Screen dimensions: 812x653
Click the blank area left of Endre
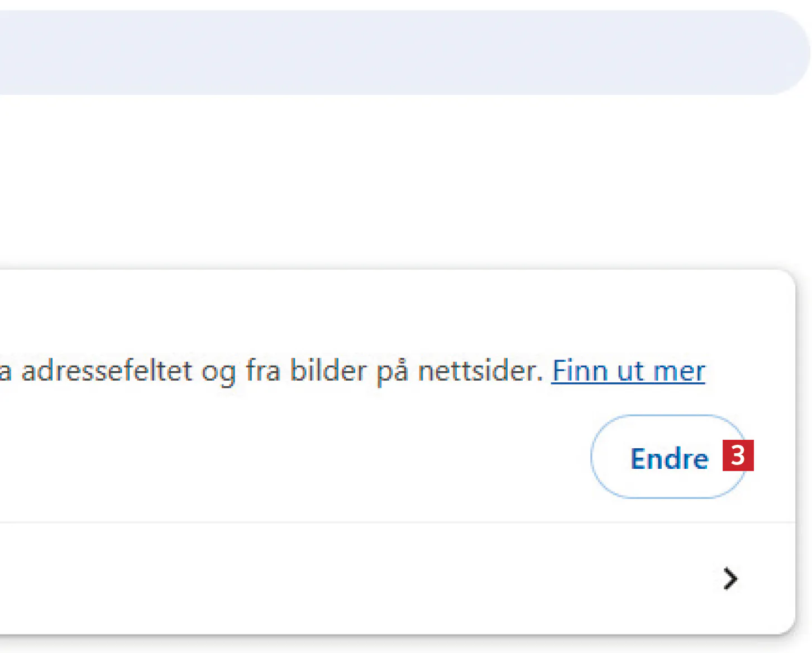(x=335, y=457)
